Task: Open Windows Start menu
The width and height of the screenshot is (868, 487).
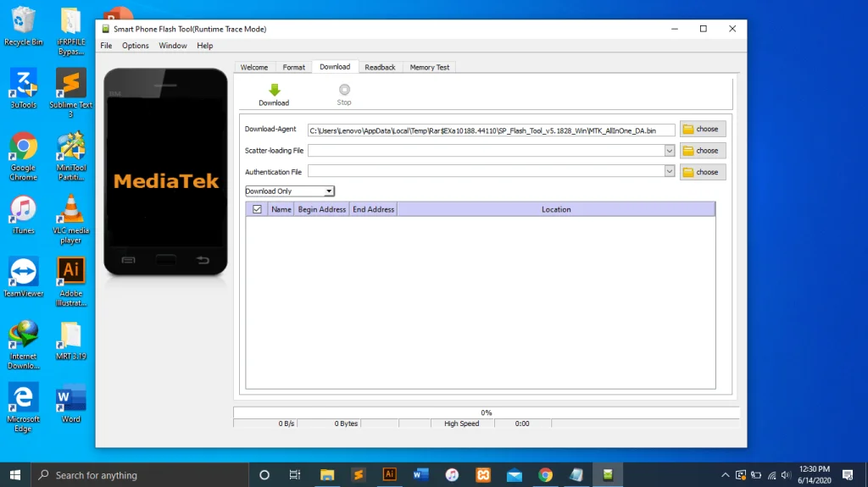Action: pyautogui.click(x=15, y=475)
